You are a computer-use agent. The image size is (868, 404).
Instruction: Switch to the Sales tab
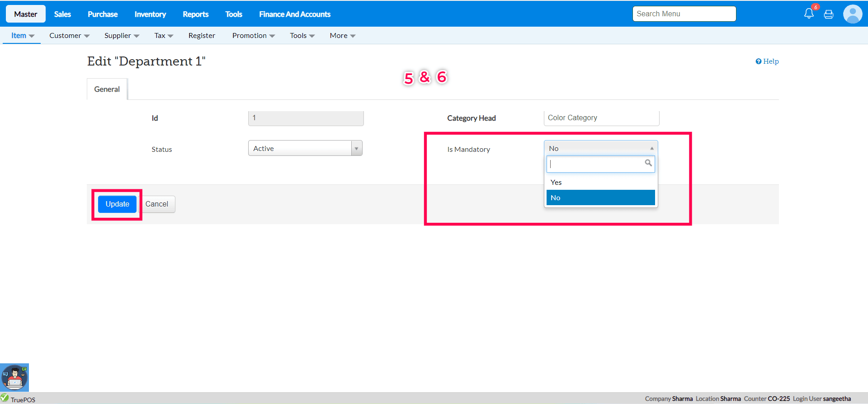point(62,14)
